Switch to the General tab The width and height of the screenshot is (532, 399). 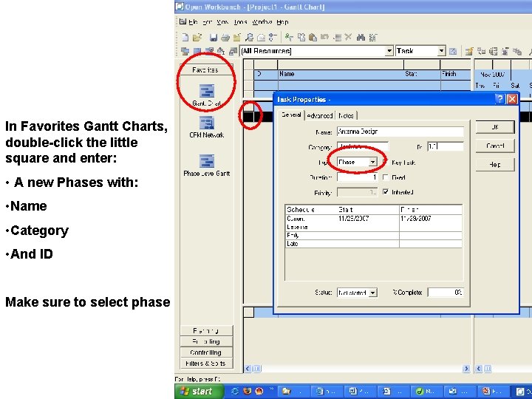tap(291, 115)
